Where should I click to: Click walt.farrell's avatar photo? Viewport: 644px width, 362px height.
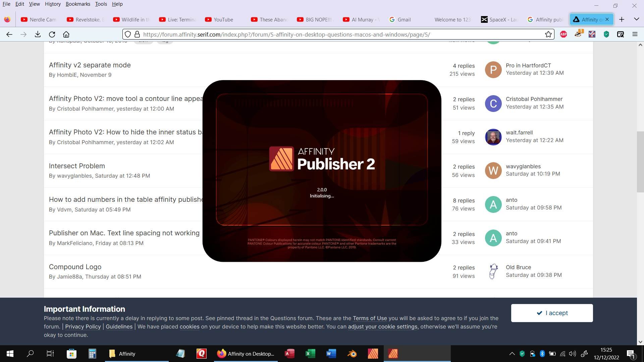pos(493,137)
